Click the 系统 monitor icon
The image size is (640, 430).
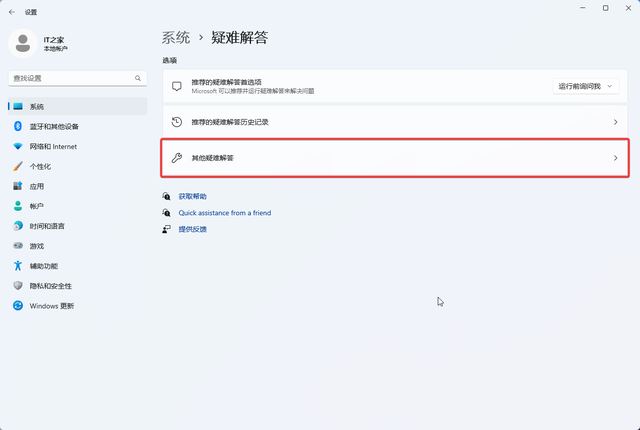[18, 106]
